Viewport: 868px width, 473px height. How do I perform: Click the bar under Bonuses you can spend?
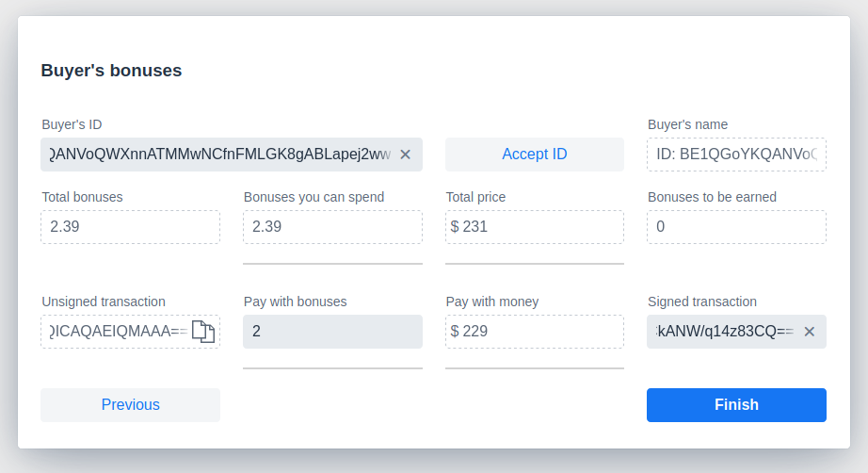[x=332, y=264]
